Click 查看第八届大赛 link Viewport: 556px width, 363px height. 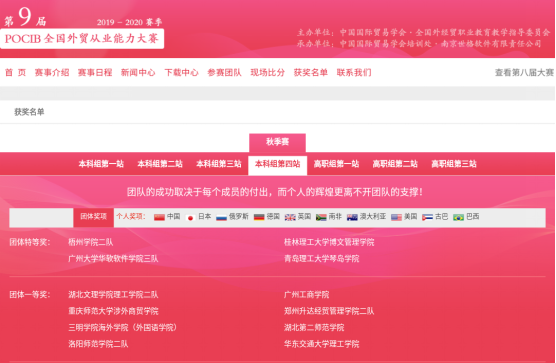pos(524,73)
